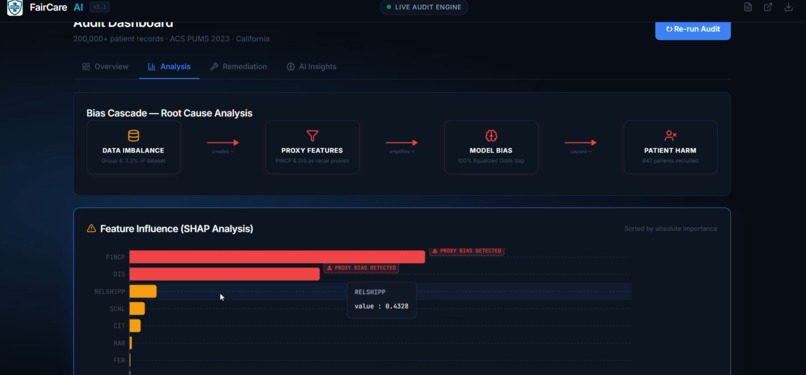Click the PROXY FEATURES card title
Viewport: 806px width, 375px height.
point(312,151)
